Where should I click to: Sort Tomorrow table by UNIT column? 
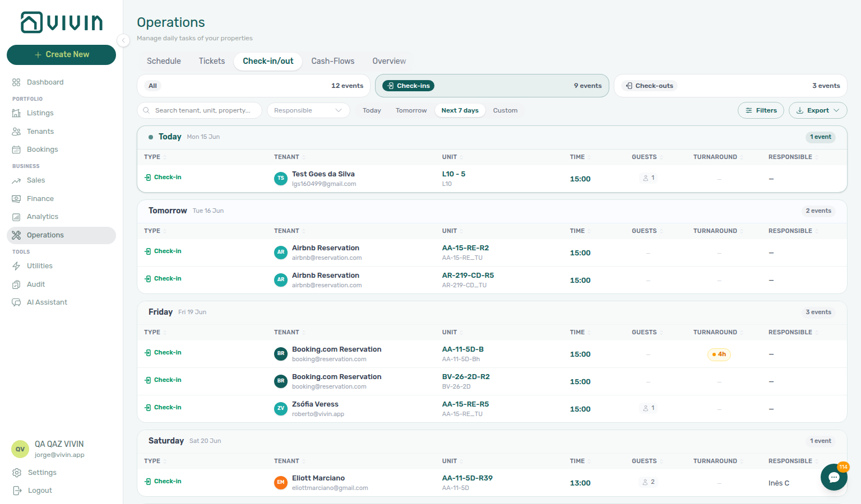point(452,231)
